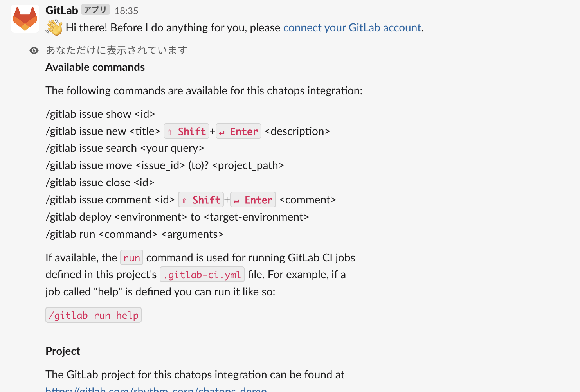Viewport: 580px width, 392px height.
Task: Click the Enter key badge after issue comment
Action: [x=253, y=200]
